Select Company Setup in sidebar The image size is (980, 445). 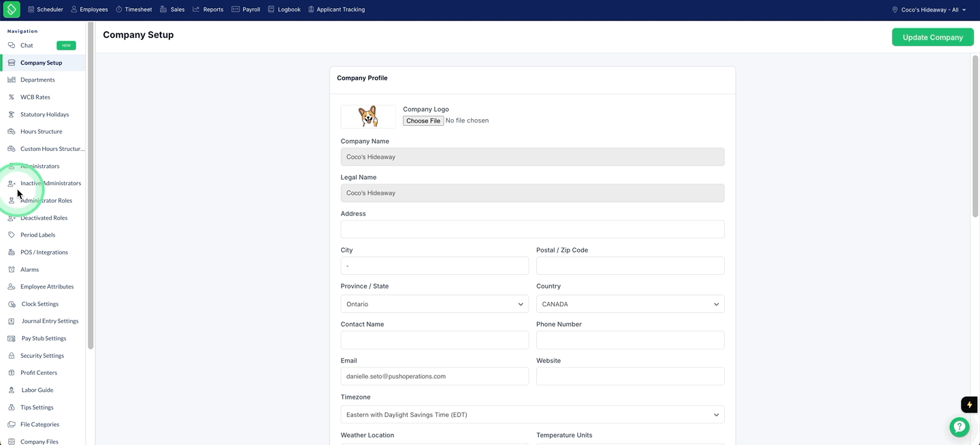44,63
